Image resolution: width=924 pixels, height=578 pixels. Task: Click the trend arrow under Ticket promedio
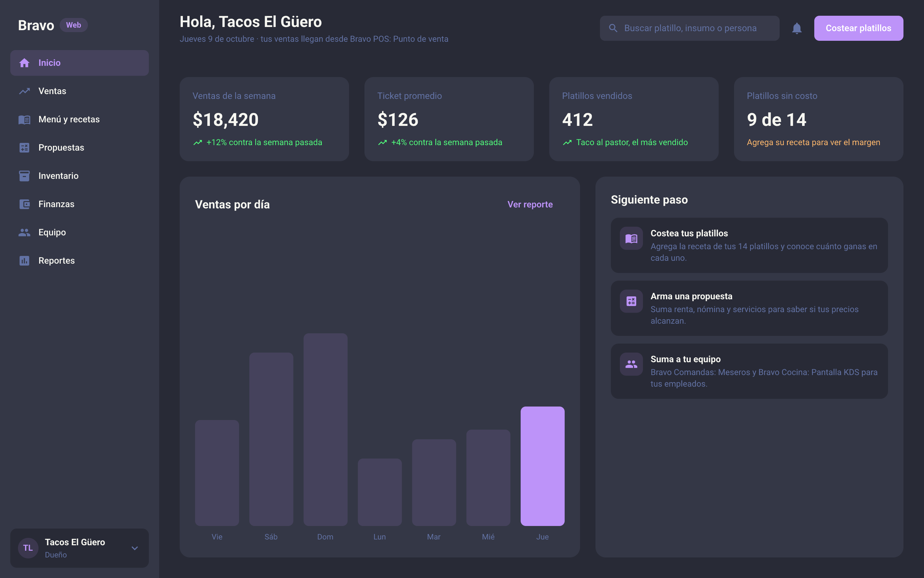click(x=382, y=143)
